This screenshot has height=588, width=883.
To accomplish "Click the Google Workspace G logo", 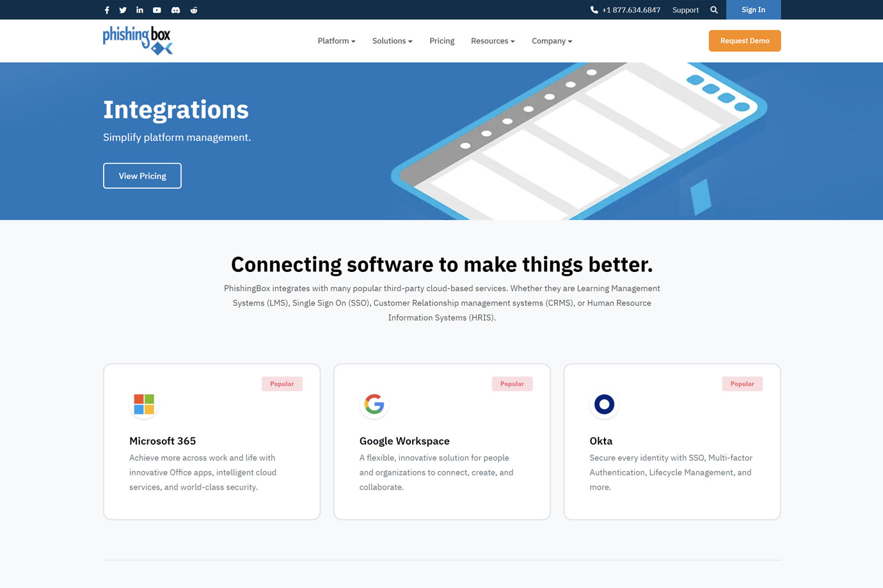I will point(374,404).
